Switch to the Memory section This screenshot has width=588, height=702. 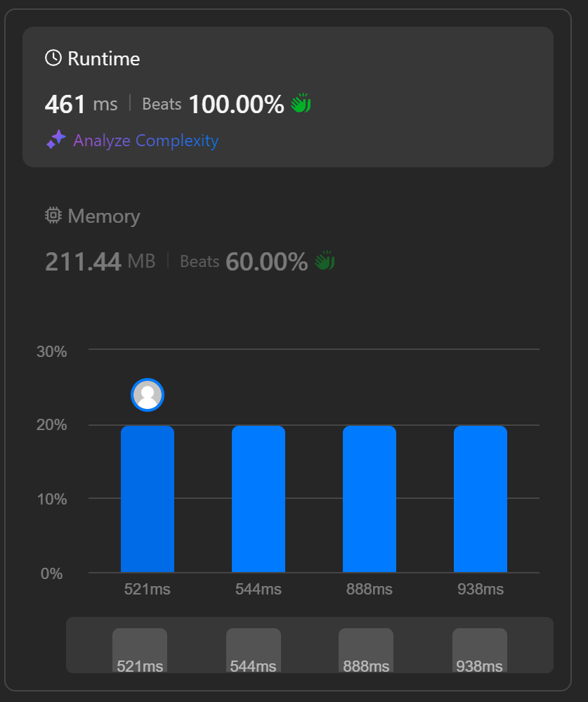pos(103,216)
